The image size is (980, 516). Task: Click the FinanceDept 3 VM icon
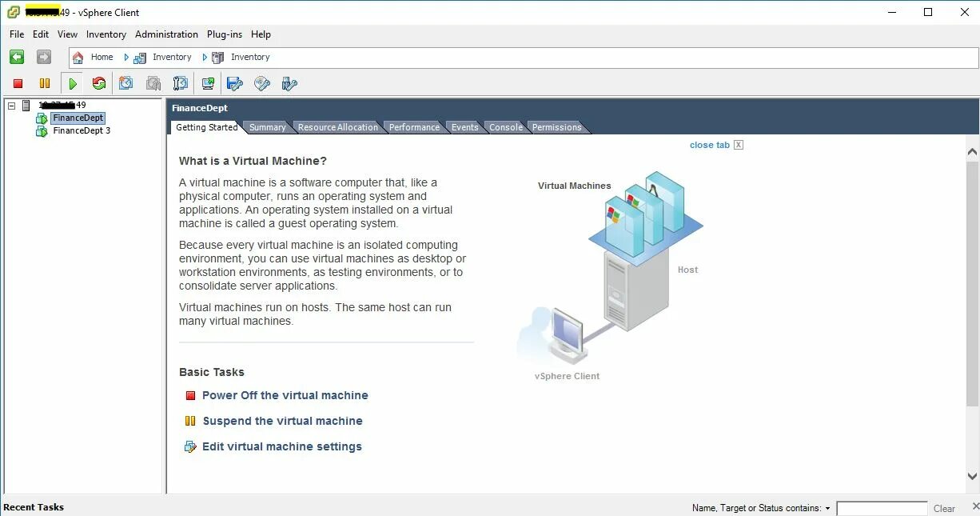coord(42,131)
